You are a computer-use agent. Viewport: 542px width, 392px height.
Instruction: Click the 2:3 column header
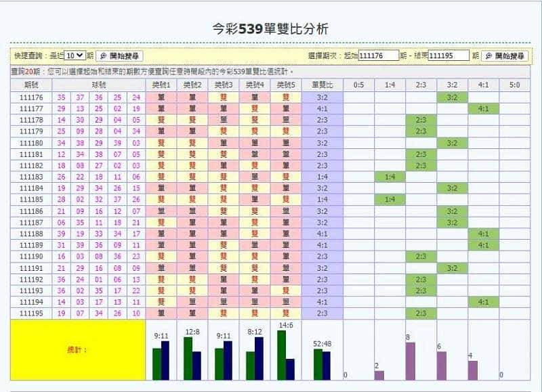tap(421, 85)
